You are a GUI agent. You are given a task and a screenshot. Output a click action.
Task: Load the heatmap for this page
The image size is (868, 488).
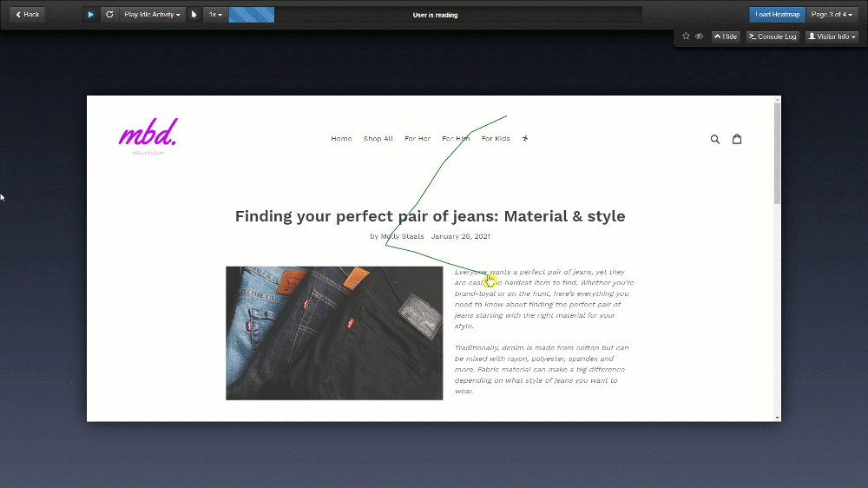pyautogui.click(x=777, y=15)
